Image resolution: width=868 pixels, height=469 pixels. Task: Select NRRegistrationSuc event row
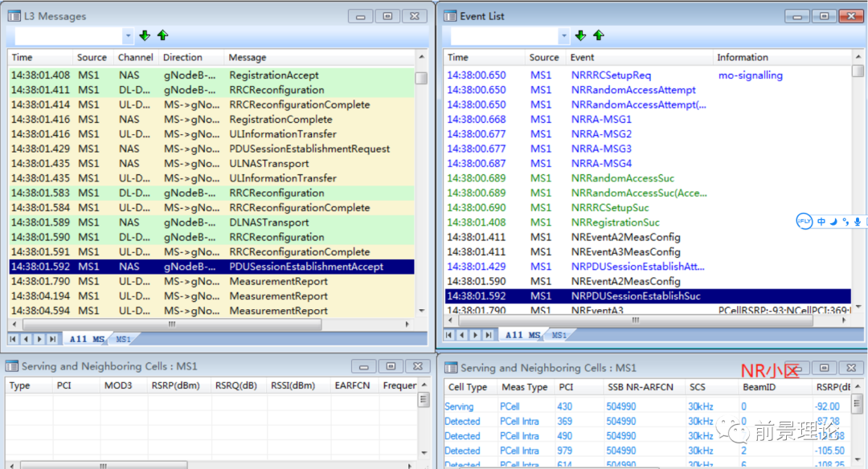648,222
